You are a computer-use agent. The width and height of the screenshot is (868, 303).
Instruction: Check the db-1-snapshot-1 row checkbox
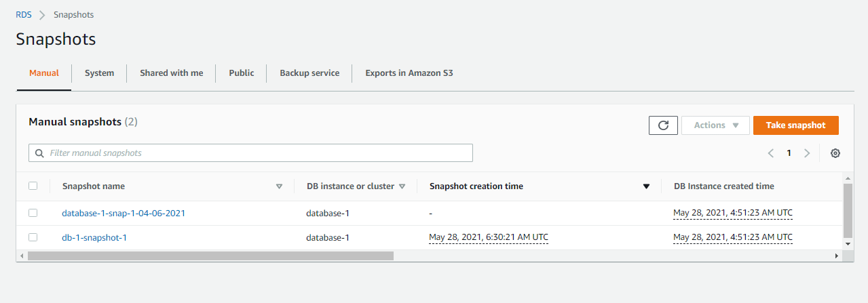pyautogui.click(x=33, y=237)
